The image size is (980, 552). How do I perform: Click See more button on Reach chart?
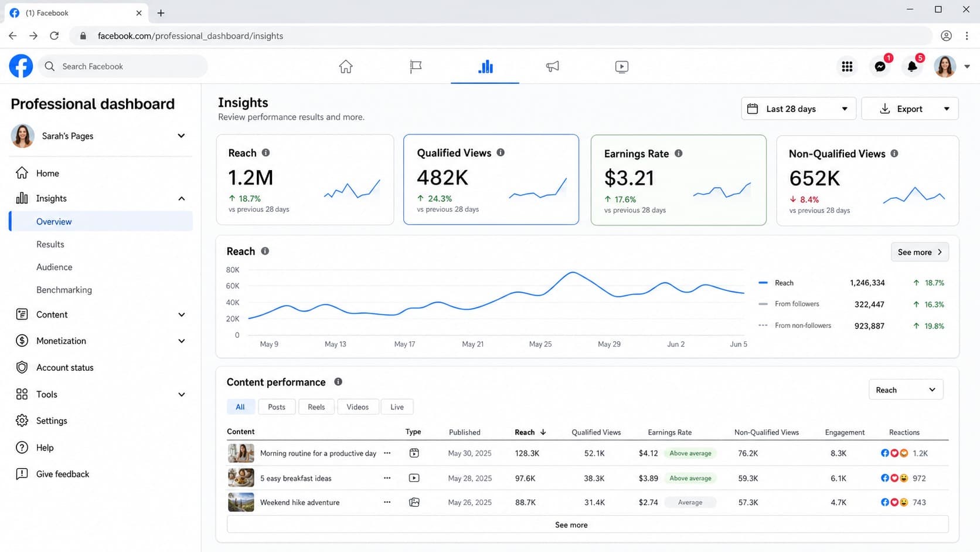pyautogui.click(x=920, y=252)
